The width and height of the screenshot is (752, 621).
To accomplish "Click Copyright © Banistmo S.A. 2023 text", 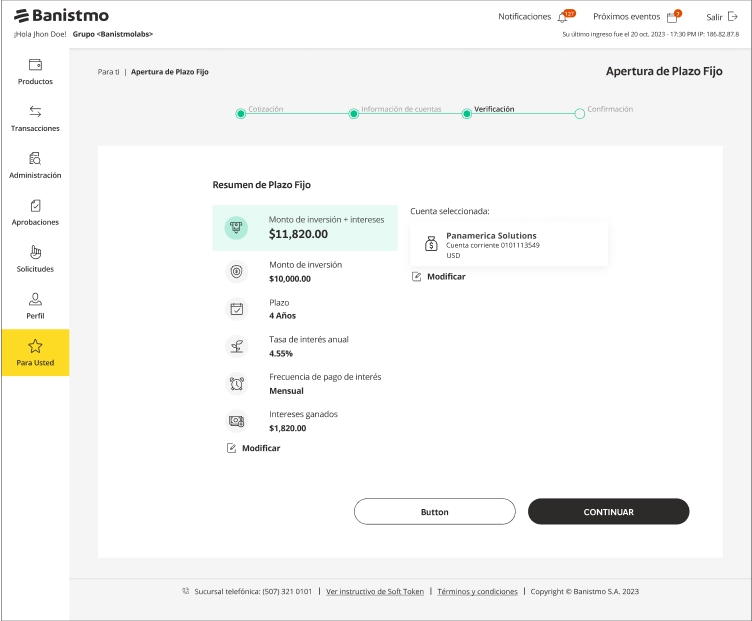I will point(585,591).
